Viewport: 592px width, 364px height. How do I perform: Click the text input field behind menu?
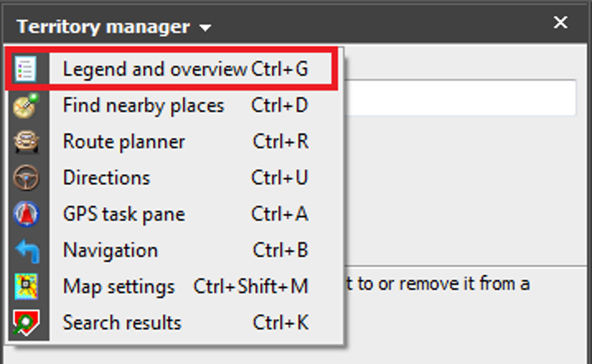coord(460,98)
